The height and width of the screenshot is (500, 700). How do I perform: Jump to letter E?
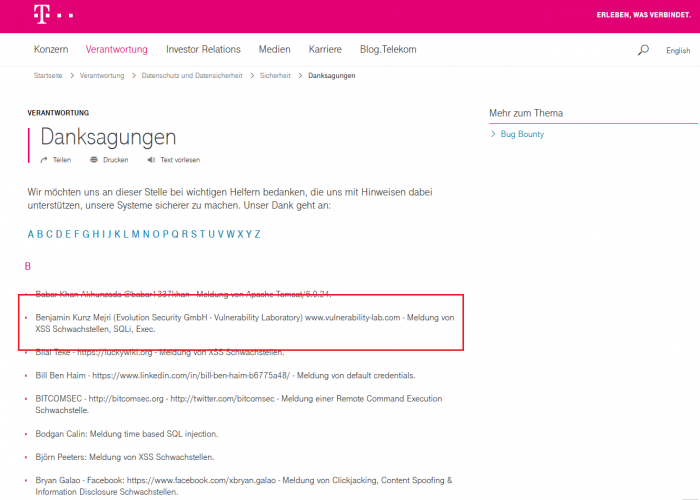(68, 234)
